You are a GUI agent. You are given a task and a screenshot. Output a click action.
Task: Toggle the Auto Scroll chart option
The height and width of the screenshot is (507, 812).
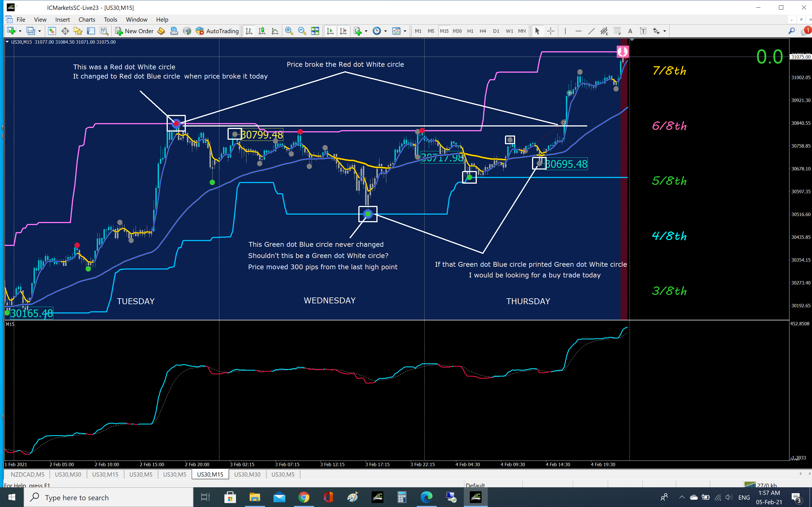coord(330,31)
